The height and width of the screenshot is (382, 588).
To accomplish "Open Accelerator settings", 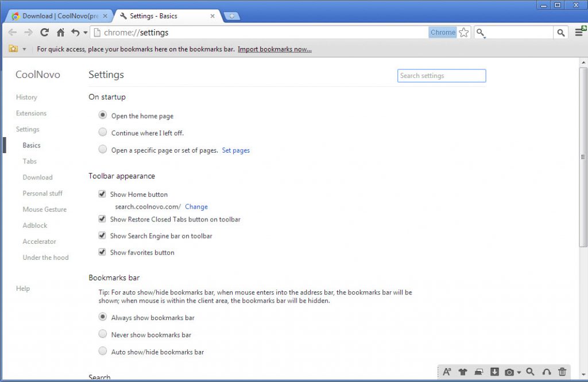I will tap(40, 241).
